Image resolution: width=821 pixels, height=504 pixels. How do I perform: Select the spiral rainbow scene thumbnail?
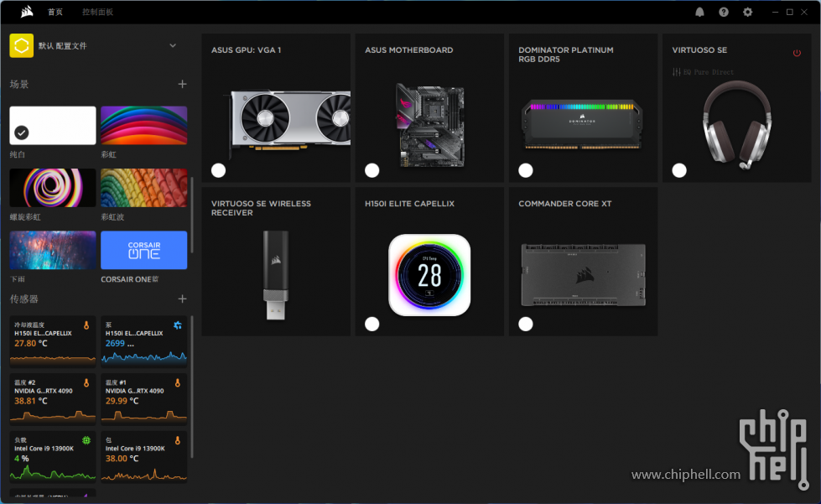point(52,188)
